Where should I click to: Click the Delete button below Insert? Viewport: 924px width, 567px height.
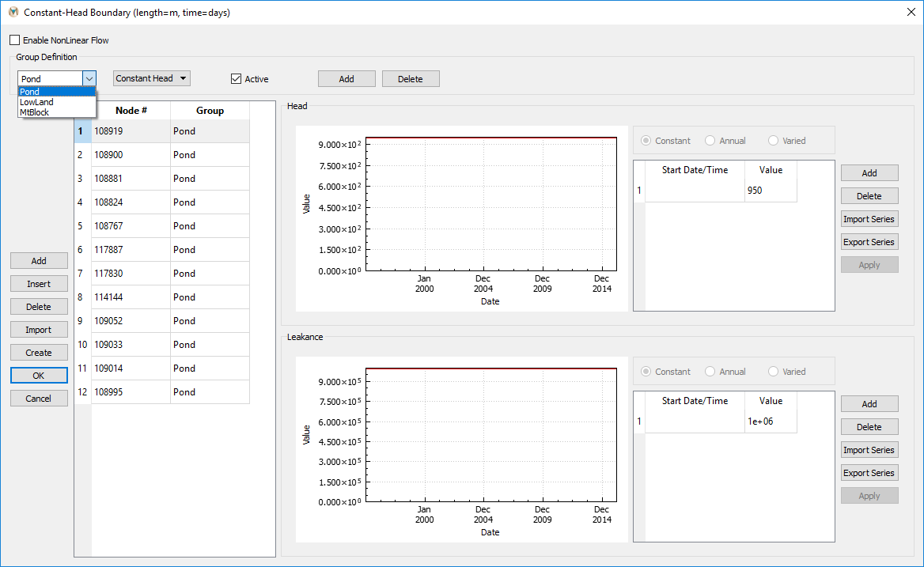pos(39,307)
